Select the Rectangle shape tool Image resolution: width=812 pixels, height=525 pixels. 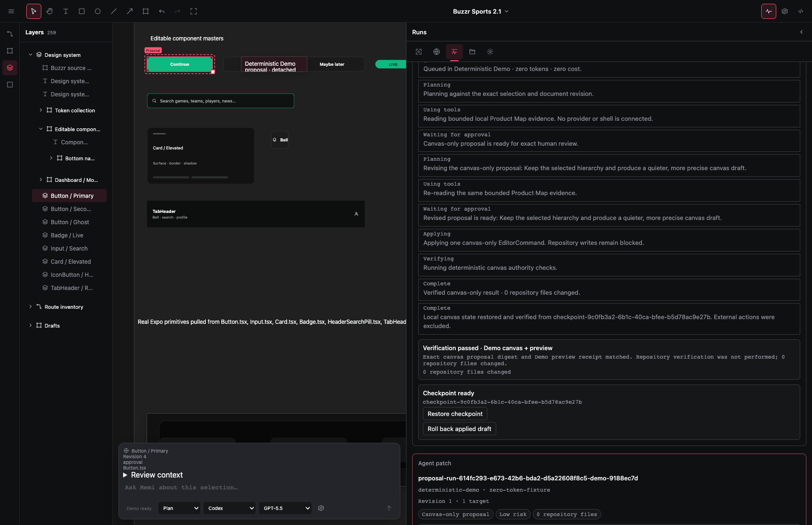tap(82, 11)
